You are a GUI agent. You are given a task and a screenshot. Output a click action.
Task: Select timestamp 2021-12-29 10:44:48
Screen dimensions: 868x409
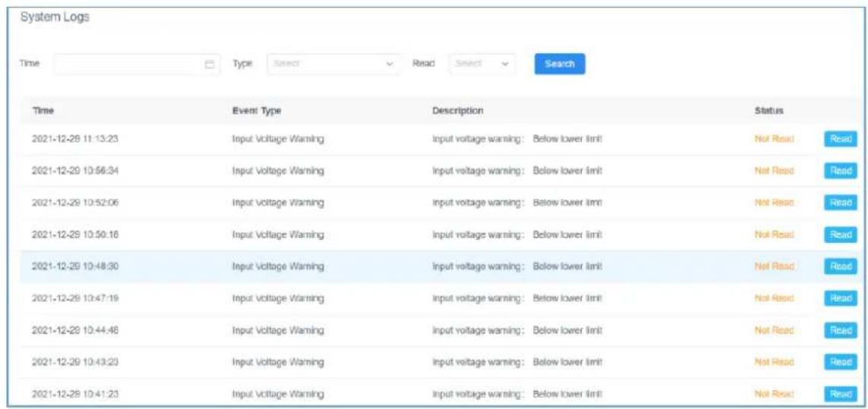click(x=75, y=330)
